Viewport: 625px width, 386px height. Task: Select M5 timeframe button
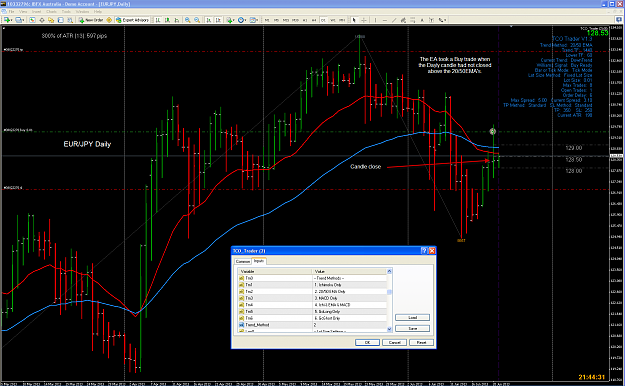coord(276,20)
